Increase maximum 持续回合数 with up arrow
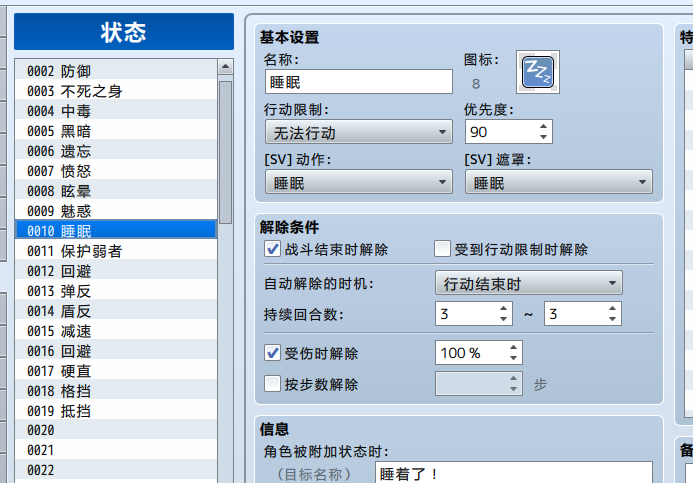693x483 pixels. click(612, 308)
